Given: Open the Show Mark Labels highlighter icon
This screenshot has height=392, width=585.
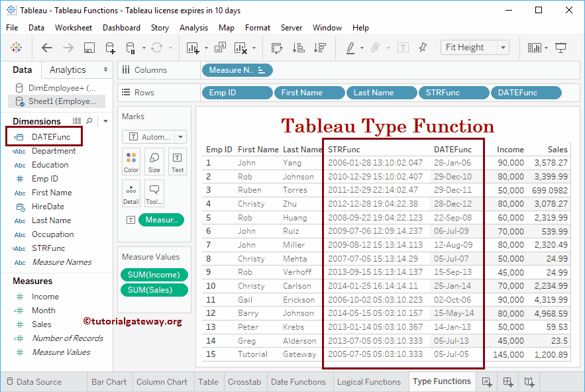Looking at the screenshot, I should [x=350, y=47].
